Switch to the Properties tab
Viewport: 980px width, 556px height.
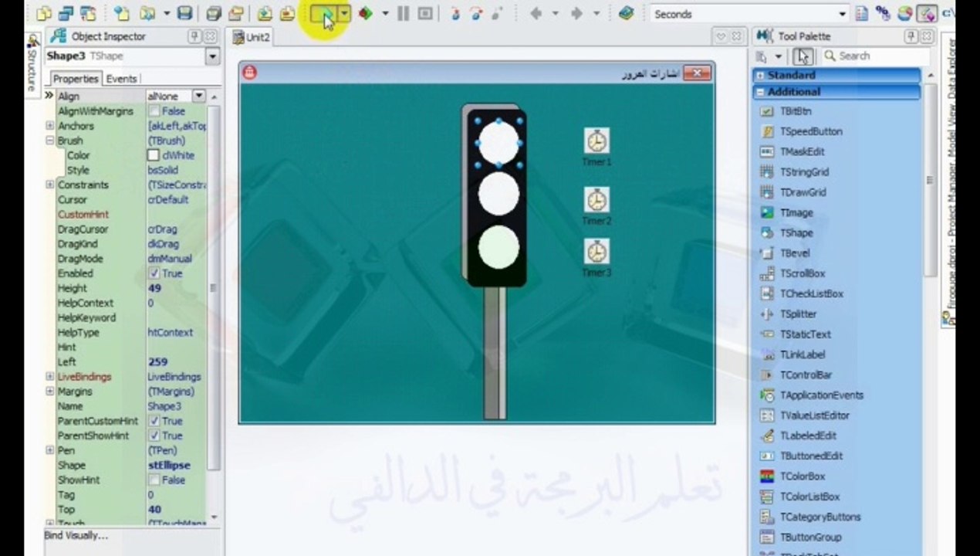pyautogui.click(x=76, y=79)
